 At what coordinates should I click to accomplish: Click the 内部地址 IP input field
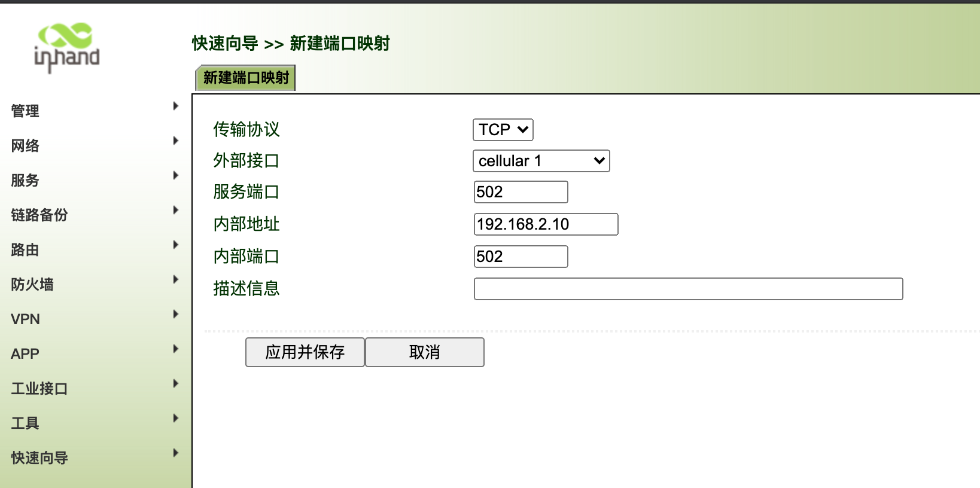(546, 224)
